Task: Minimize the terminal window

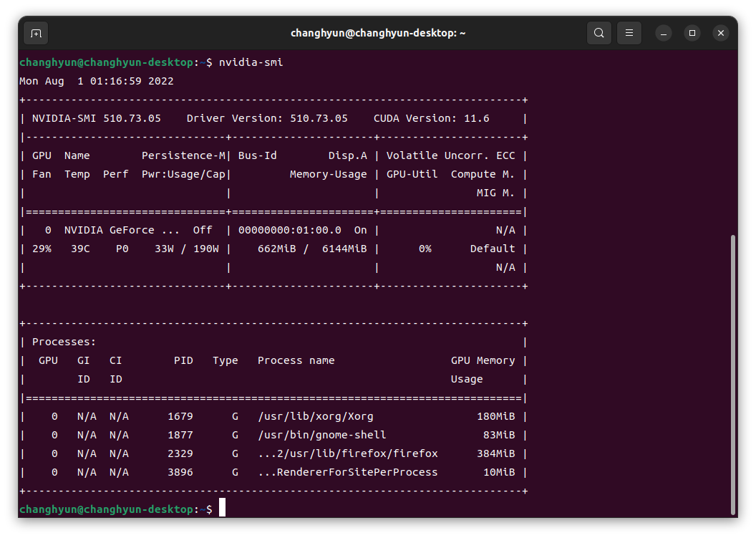Action: [x=664, y=33]
